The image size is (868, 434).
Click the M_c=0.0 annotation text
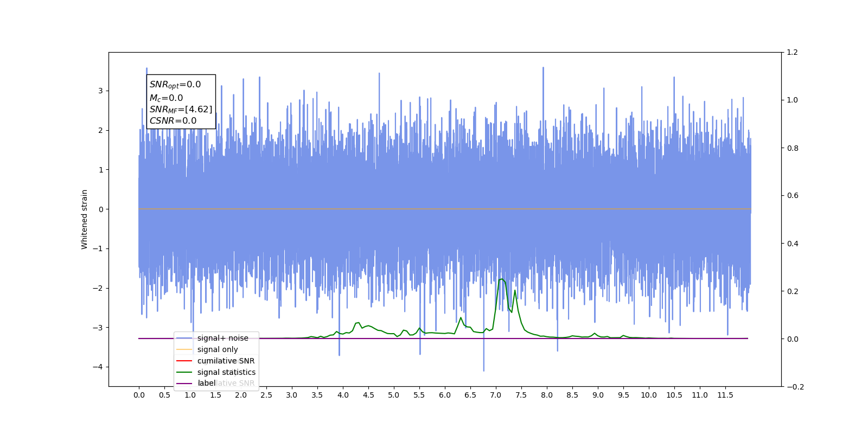click(166, 98)
